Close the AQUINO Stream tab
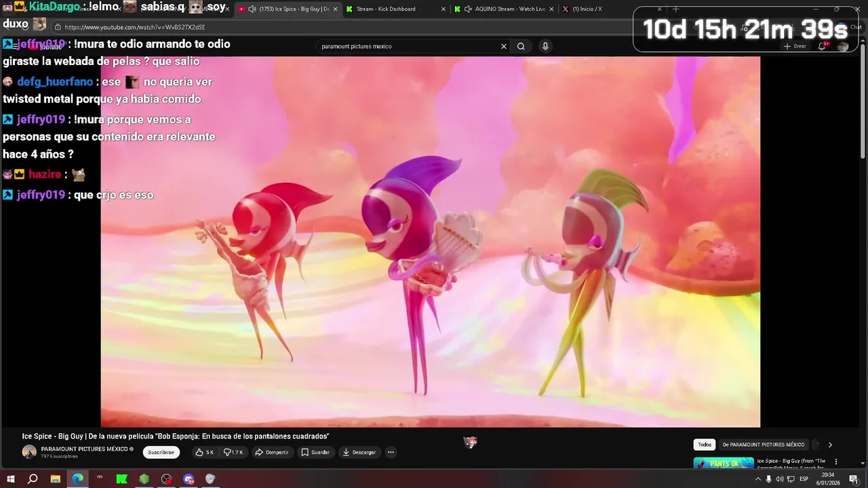This screenshot has width=868, height=488. tap(551, 9)
